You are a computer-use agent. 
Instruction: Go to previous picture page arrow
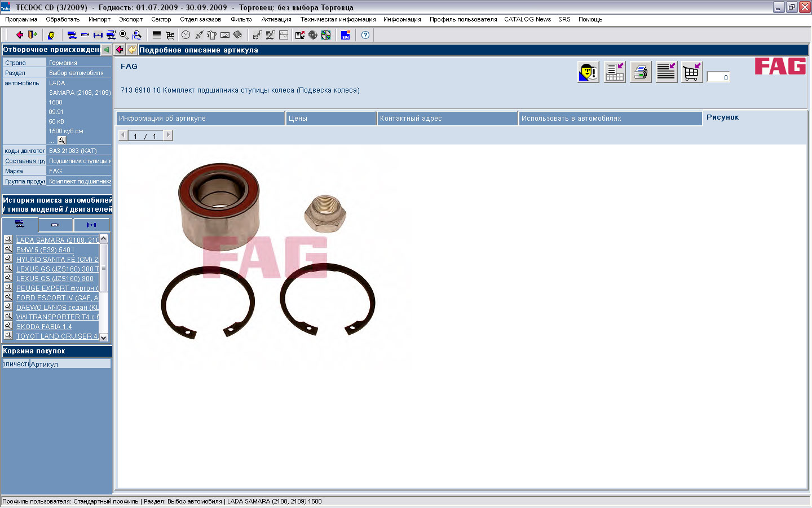[x=123, y=135]
